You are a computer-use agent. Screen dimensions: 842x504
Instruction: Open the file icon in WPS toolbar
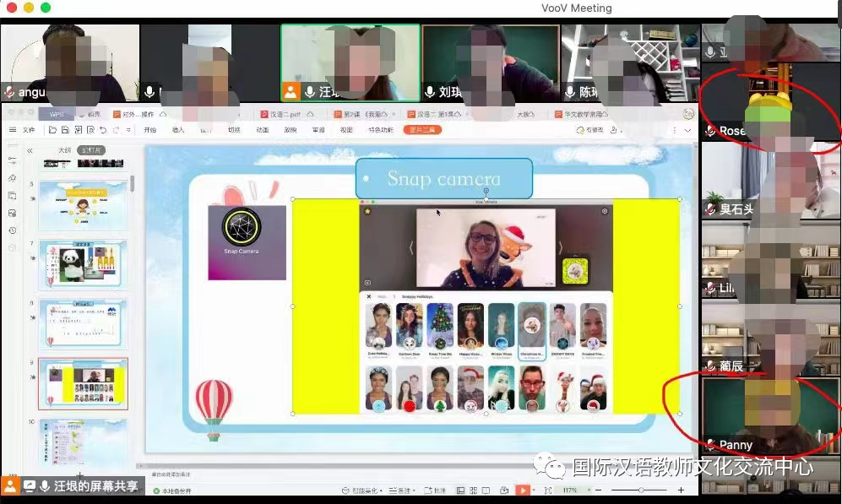click(x=52, y=130)
